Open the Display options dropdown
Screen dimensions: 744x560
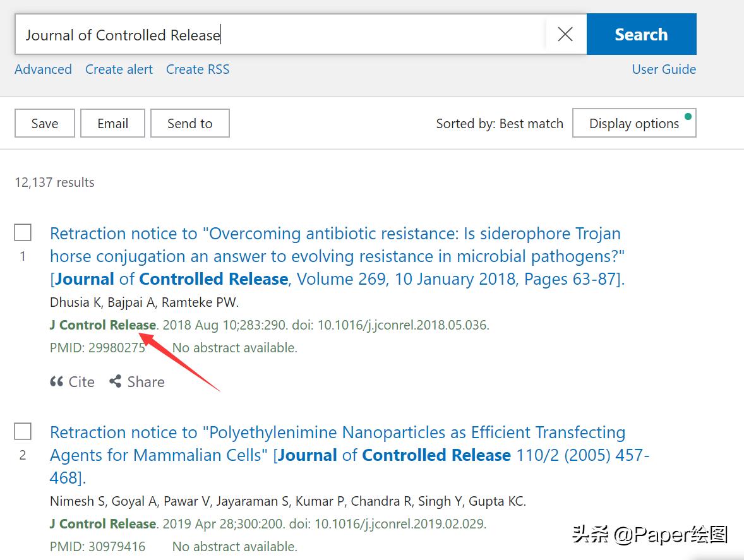tap(634, 123)
